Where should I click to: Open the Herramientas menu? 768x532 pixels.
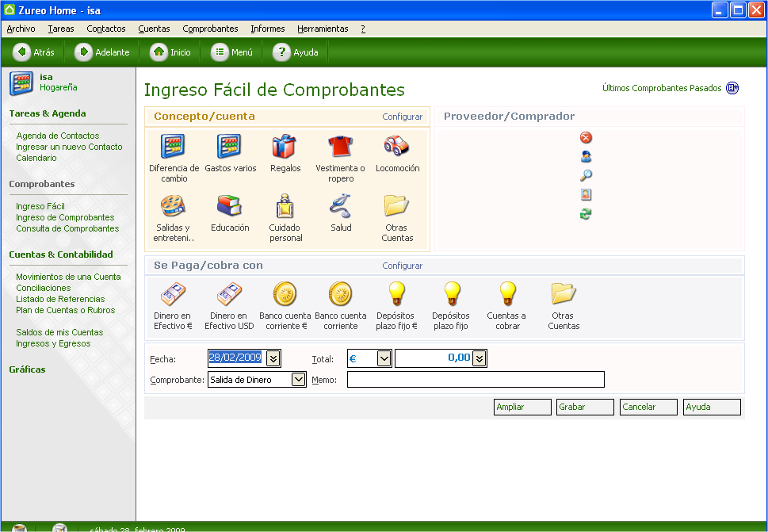[323, 29]
